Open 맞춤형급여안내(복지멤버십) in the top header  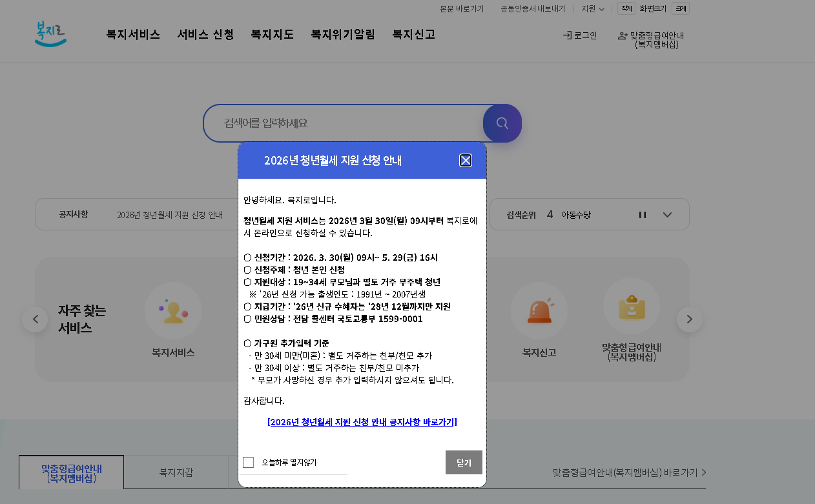point(651,40)
